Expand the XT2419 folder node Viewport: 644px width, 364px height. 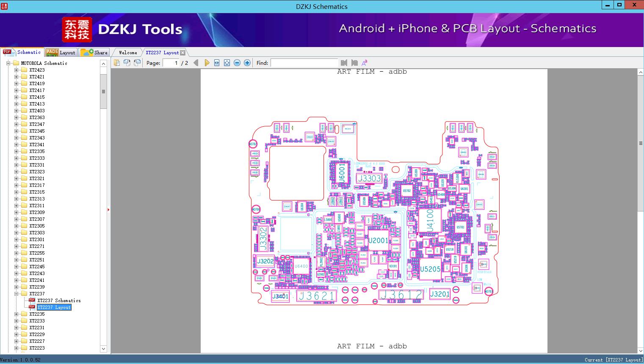point(16,83)
